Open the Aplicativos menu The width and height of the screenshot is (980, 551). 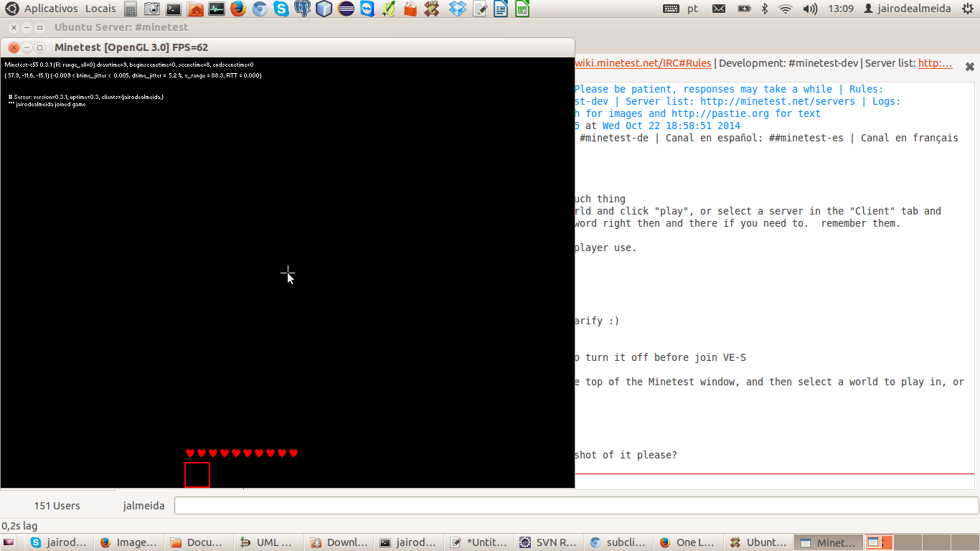pyautogui.click(x=50, y=9)
